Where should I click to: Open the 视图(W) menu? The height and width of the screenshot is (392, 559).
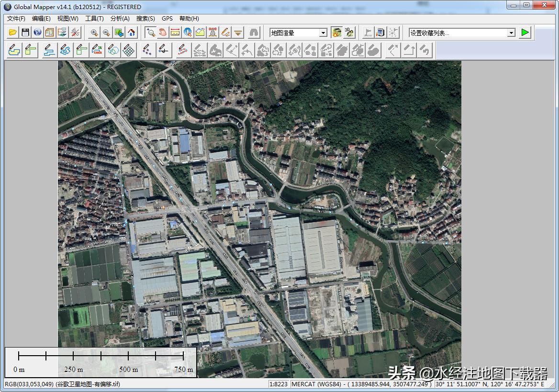point(68,19)
